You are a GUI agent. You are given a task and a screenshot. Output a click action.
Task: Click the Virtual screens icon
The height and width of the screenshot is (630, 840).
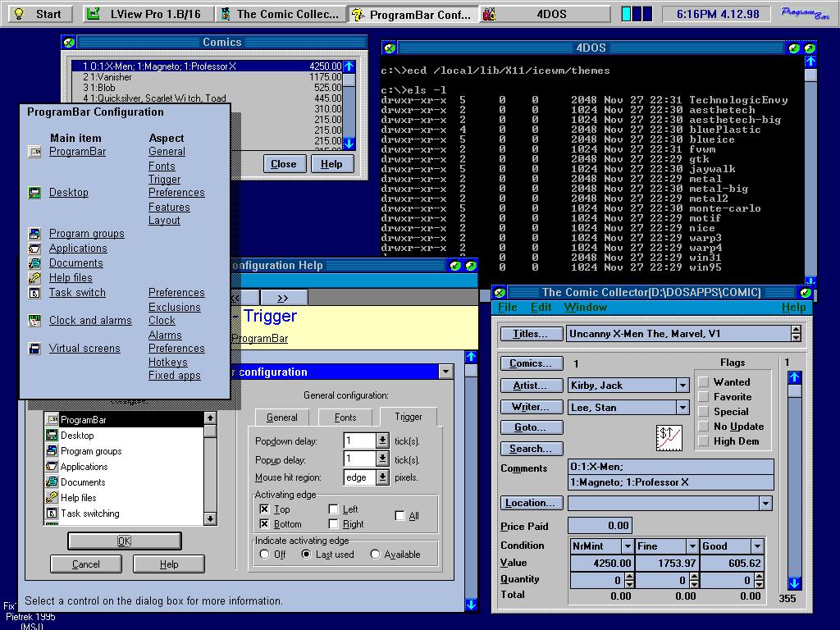[34, 349]
